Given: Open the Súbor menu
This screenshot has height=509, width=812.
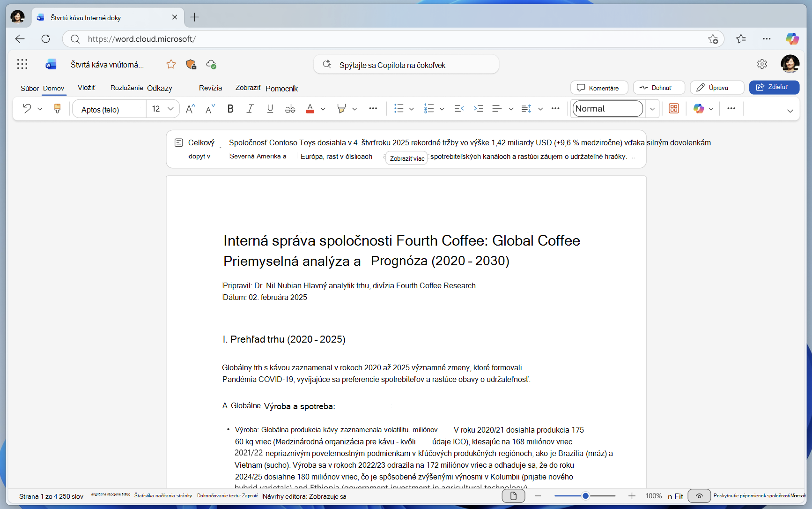Looking at the screenshot, I should click(x=30, y=88).
